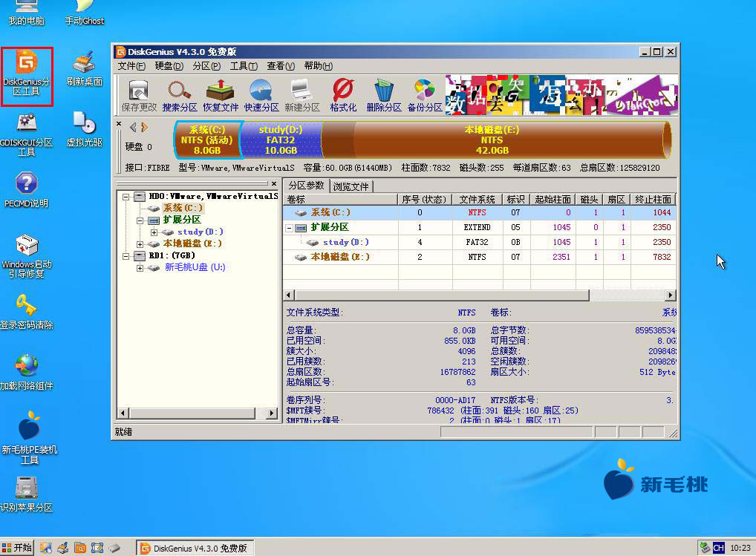
Task: Click partition table horizontal scrollbar thumb
Action: pos(442,295)
